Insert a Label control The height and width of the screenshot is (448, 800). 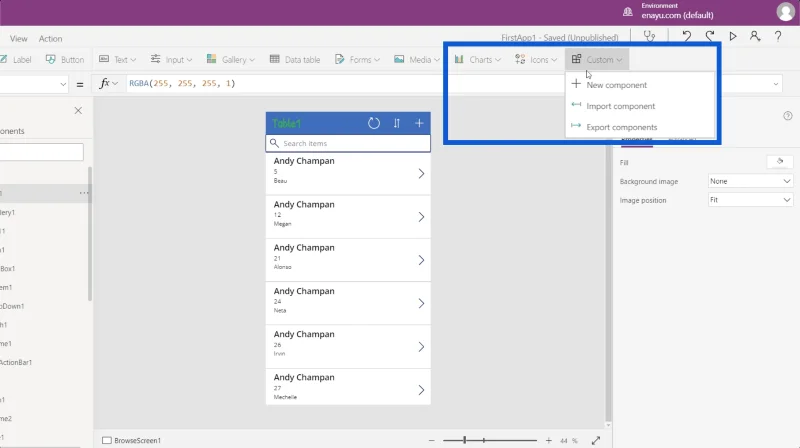coord(16,60)
